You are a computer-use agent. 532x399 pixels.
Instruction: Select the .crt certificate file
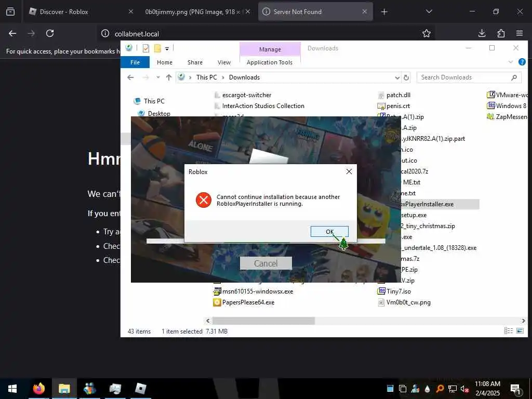(394, 106)
